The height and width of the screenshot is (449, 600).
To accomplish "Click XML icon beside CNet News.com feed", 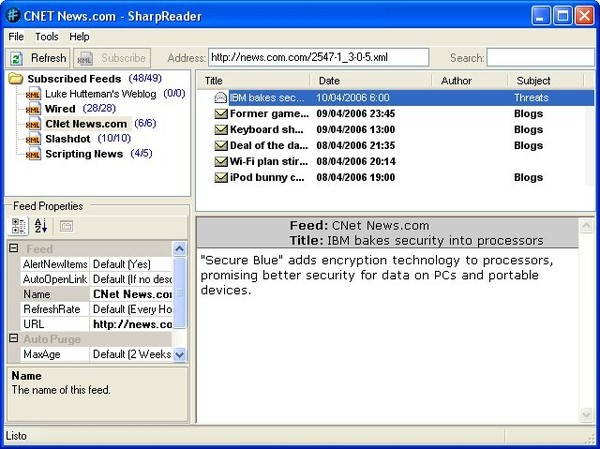I will pos(33,124).
